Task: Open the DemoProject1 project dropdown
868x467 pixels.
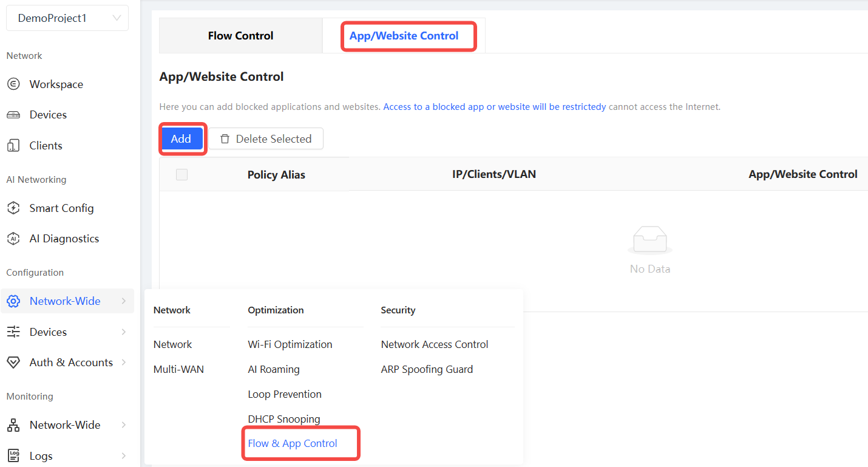Action: (67, 18)
